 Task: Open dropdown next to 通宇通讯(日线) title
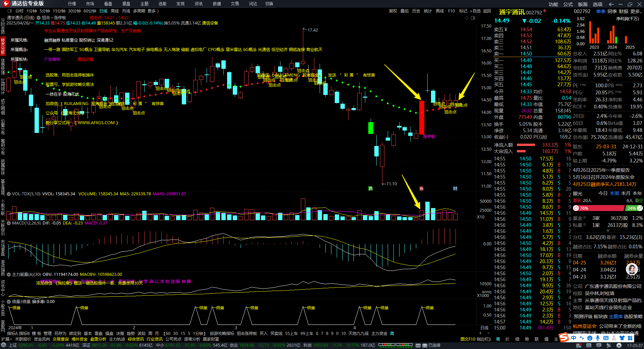(39, 18)
